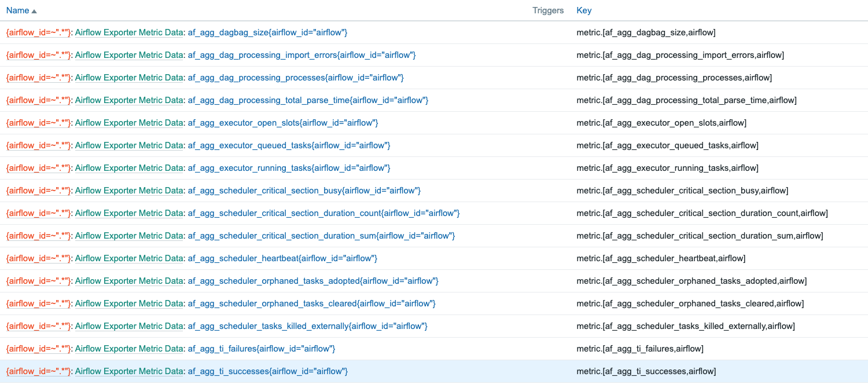Click red {airflow_id=~".*"} link in af_agg_dag_processing_processes row
This screenshot has width=868, height=384.
pos(38,78)
